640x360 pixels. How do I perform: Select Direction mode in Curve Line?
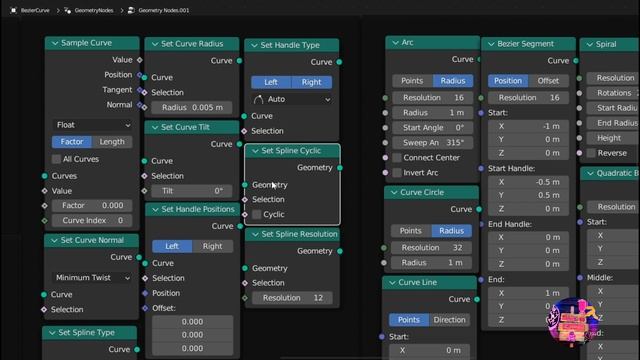(x=449, y=320)
